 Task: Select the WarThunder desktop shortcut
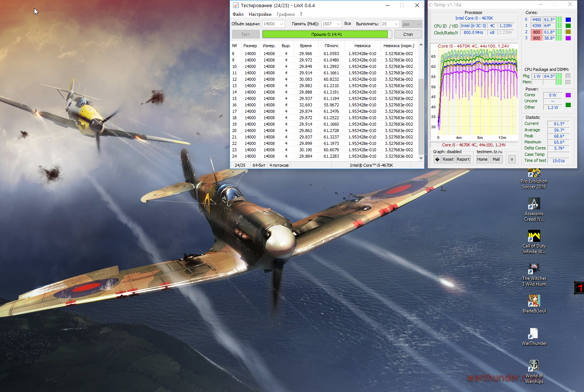click(x=534, y=337)
